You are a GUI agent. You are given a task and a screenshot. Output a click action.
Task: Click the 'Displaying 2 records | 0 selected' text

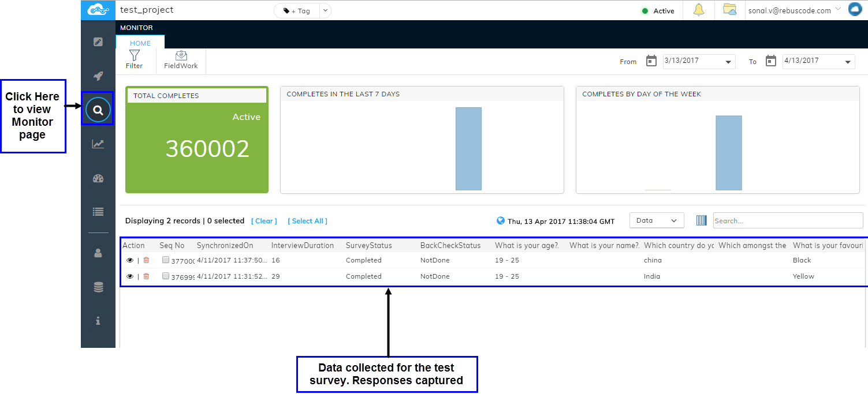point(185,221)
